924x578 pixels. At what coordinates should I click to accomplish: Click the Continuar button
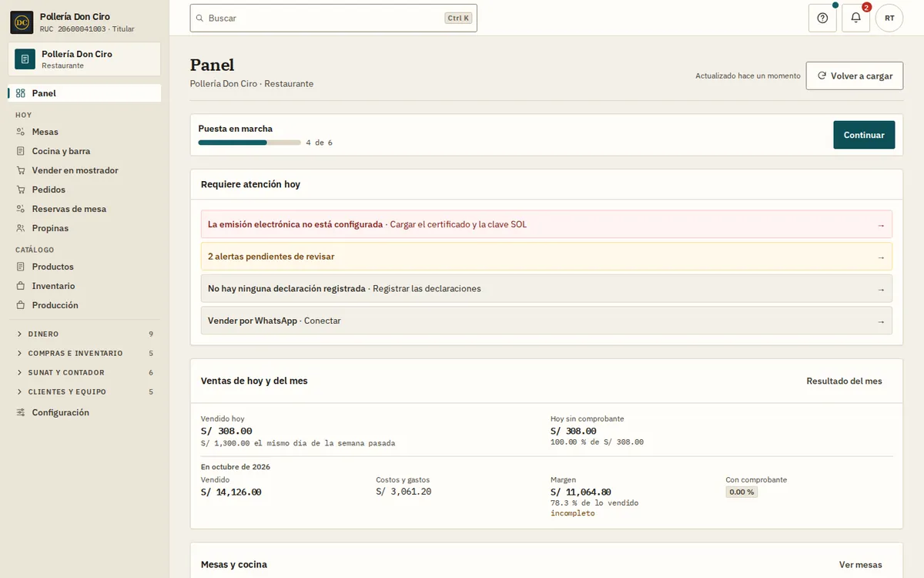(x=864, y=135)
